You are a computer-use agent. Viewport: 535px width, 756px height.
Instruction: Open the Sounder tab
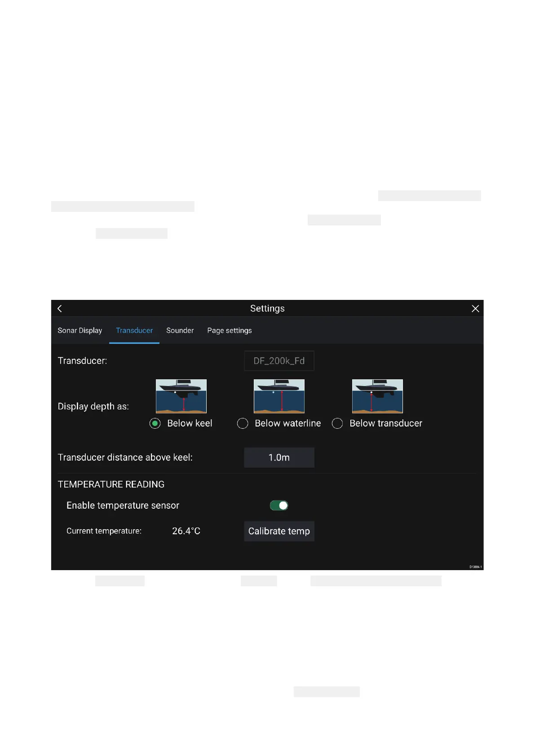point(180,330)
